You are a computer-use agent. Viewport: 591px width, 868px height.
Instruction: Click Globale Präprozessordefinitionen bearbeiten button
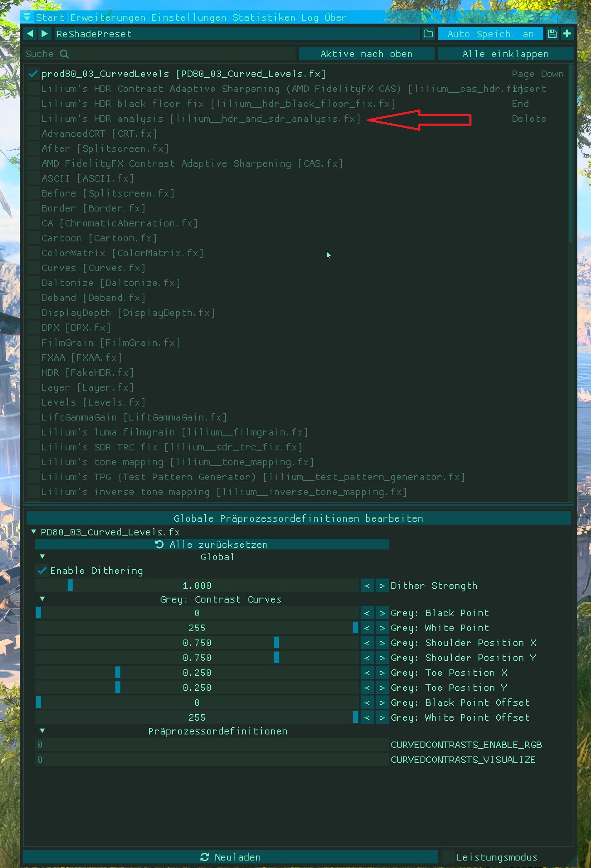coord(298,518)
